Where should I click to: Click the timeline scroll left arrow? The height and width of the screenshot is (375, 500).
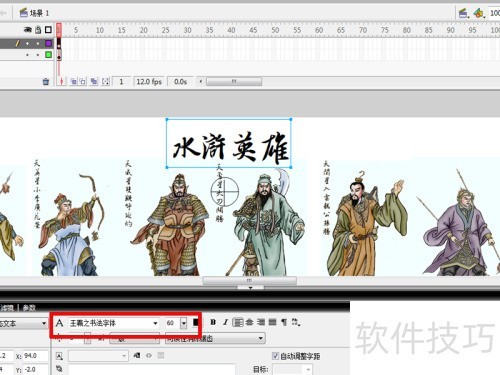coord(201,81)
